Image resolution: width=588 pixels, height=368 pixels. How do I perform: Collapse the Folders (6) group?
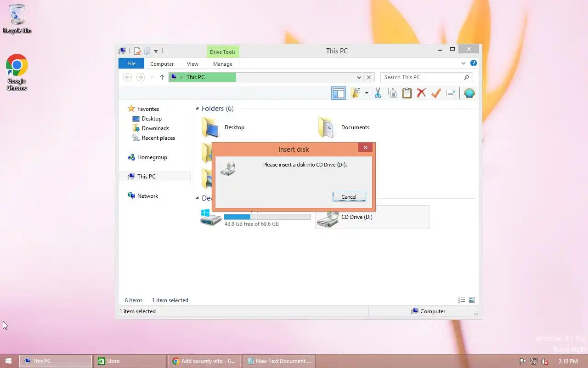click(x=197, y=109)
